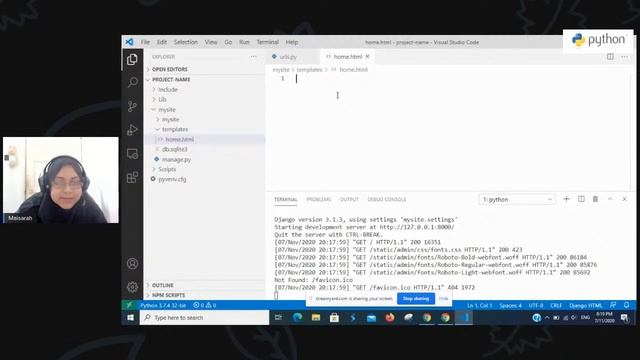Image resolution: width=640 pixels, height=360 pixels.
Task: Select the Python 3.7.4 32-bit interpreter status
Action: tap(163, 305)
